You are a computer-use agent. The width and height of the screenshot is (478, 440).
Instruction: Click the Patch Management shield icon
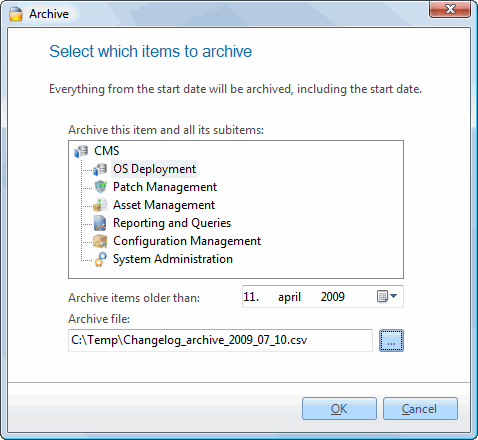coord(100,187)
